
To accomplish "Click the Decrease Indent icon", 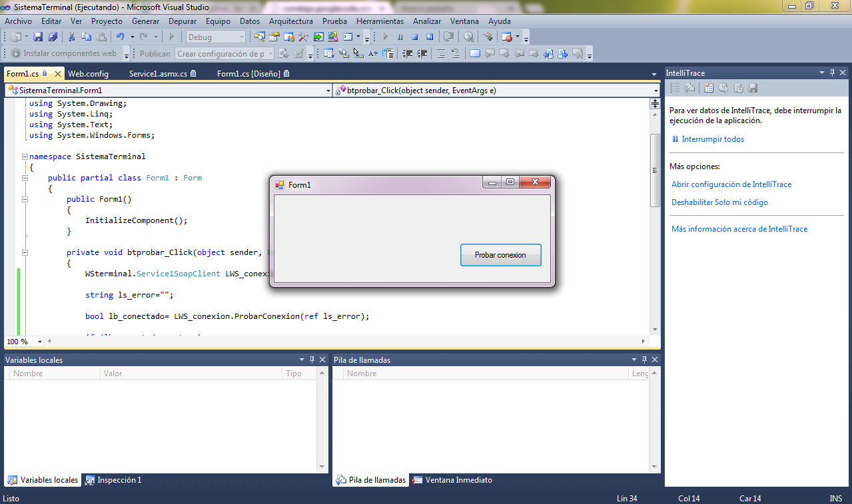I will (x=408, y=54).
